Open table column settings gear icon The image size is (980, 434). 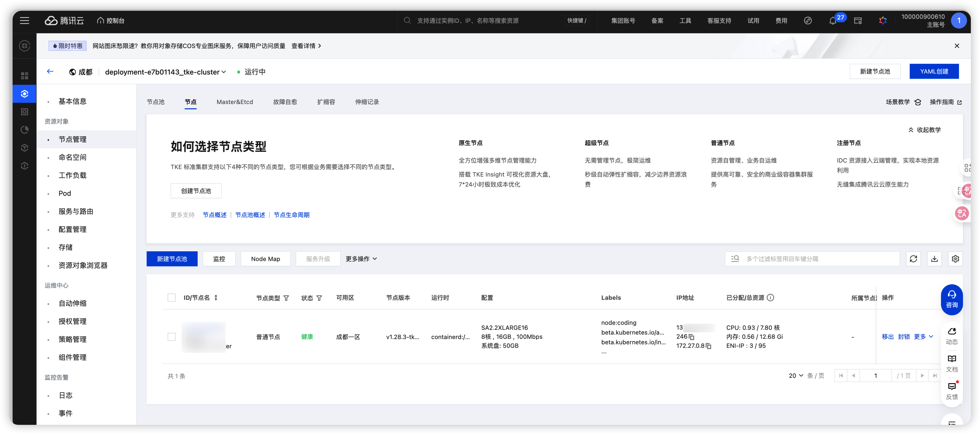coord(955,259)
